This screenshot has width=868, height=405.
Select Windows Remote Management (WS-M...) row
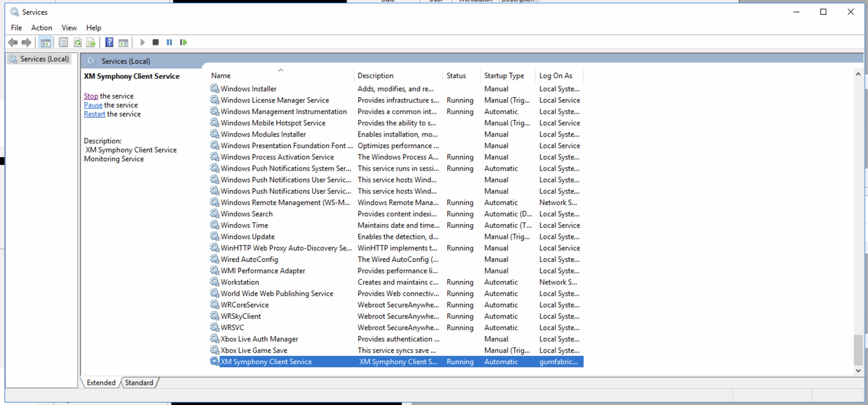(396, 203)
